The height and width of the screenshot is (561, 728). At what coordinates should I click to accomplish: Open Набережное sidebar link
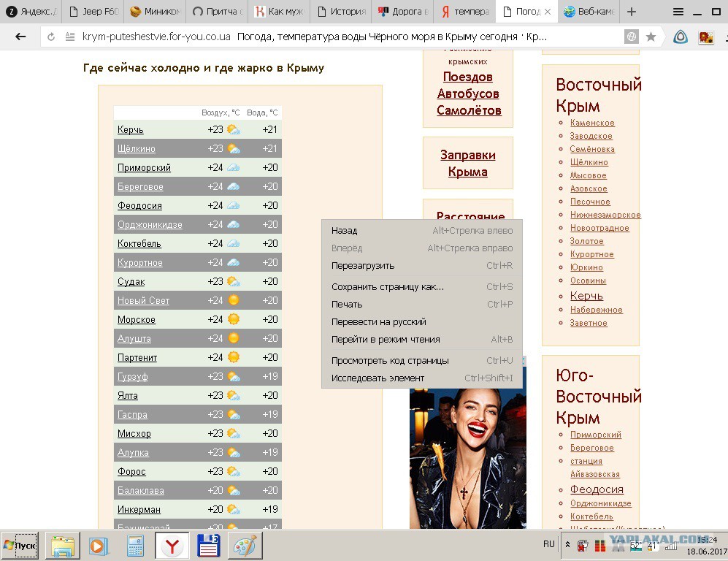[596, 310]
